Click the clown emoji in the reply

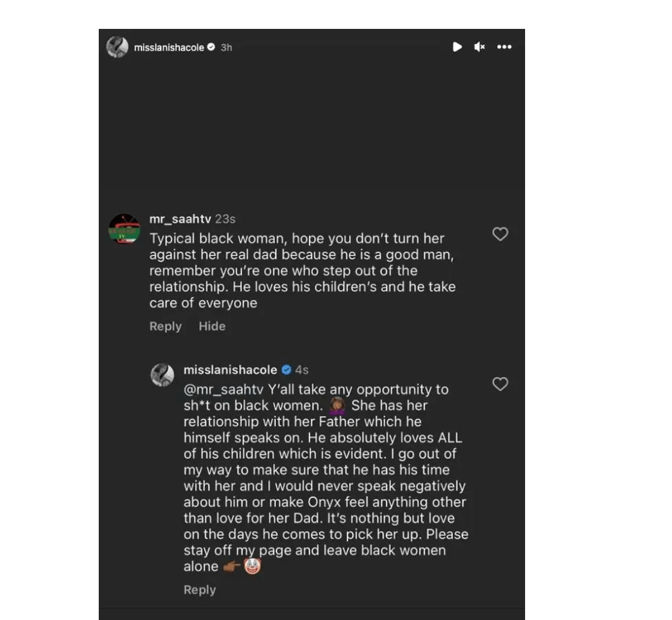tap(252, 566)
